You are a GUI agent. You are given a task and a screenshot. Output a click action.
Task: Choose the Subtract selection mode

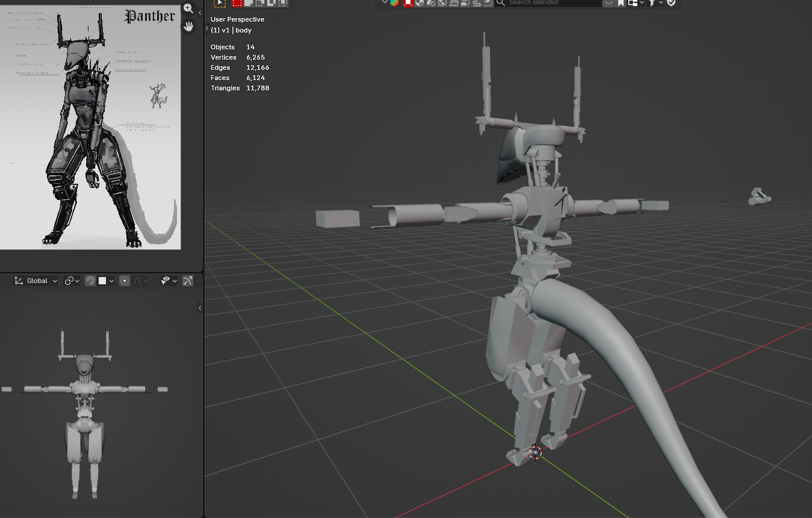259,3
